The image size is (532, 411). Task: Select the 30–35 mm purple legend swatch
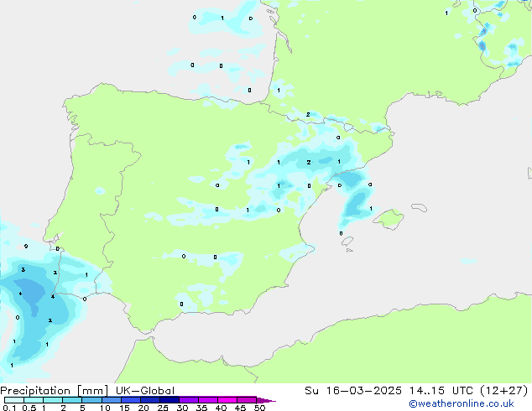point(189,400)
